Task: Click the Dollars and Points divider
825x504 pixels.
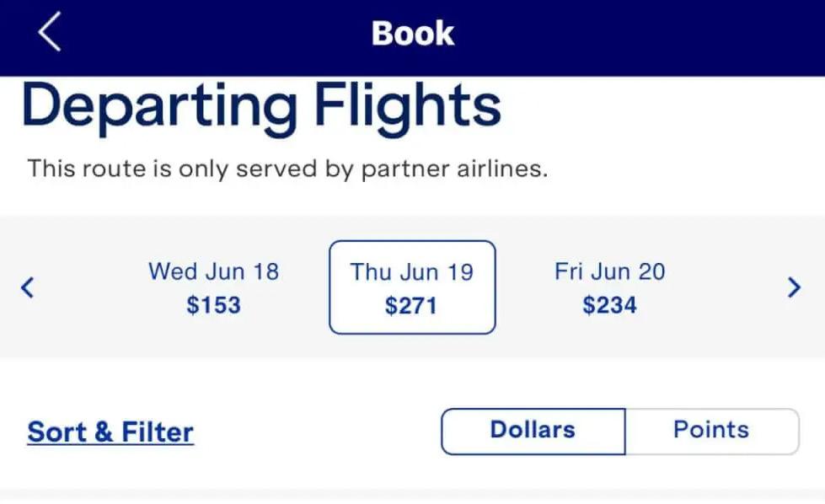Action: coord(625,432)
